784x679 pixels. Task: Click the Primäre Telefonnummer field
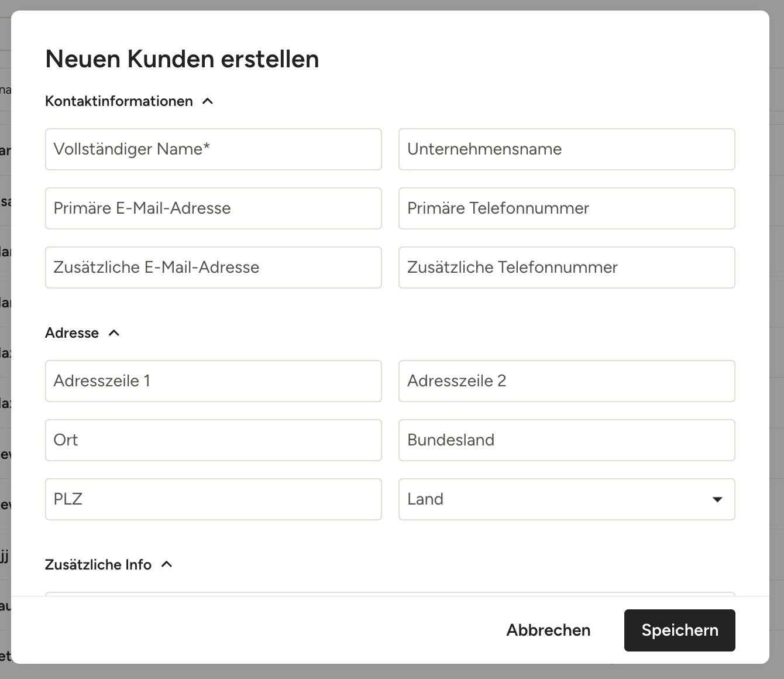[x=566, y=208]
